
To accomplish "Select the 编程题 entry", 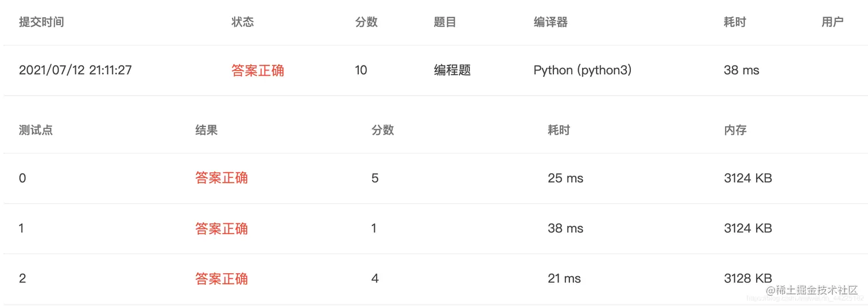I will pos(452,71).
